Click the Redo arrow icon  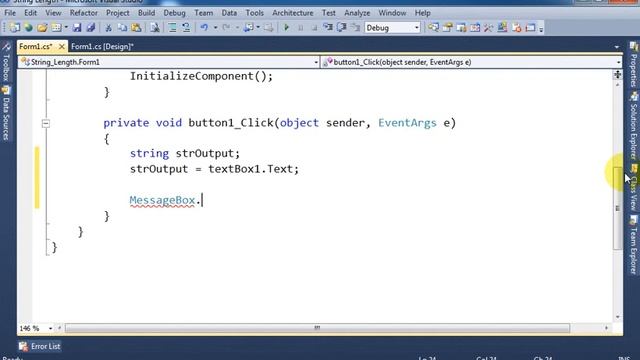[x=226, y=28]
